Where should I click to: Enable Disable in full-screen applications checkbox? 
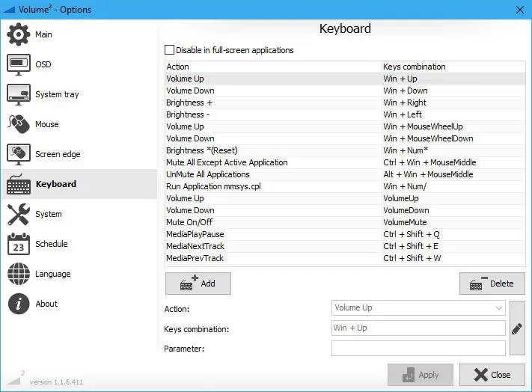(x=169, y=50)
